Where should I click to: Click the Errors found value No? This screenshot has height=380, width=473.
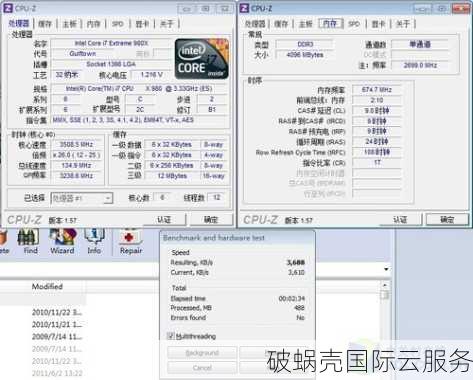300,318
